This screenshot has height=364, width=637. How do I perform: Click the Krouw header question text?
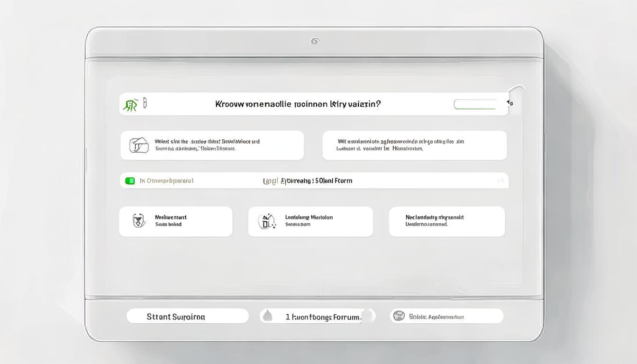tap(298, 104)
